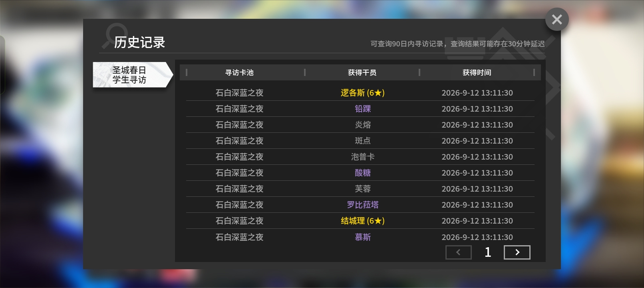Screen dimensions: 644x288
Task: Click the pool name in the 芙蓉 row
Action: click(240, 189)
